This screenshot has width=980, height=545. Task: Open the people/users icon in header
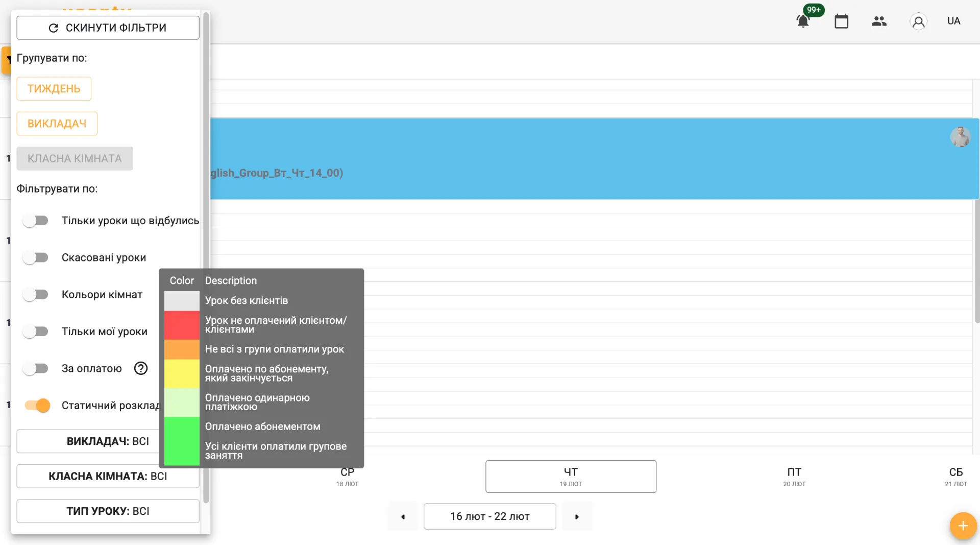[879, 21]
